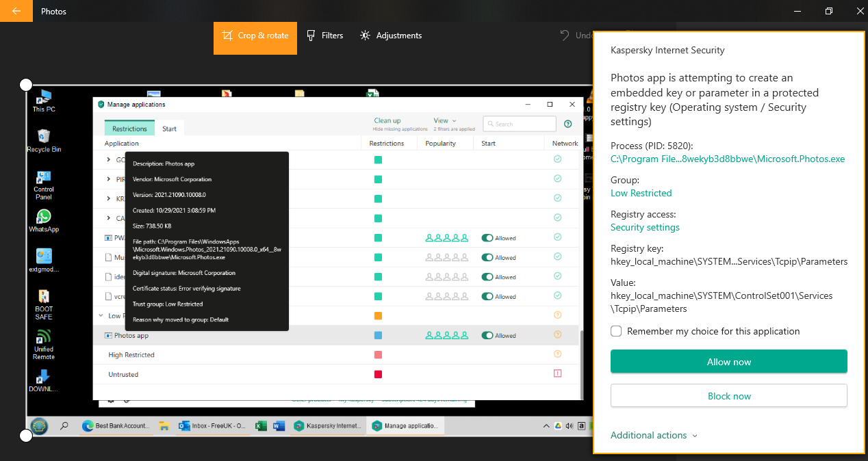This screenshot has height=461, width=868.
Task: Open the Unified Remote desktop shortcut
Action: coord(44,345)
